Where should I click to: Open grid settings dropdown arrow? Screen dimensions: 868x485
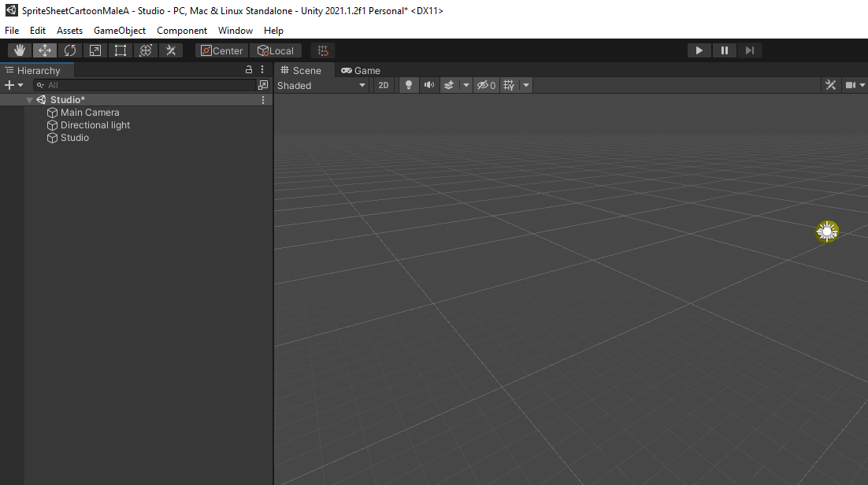[x=526, y=85]
